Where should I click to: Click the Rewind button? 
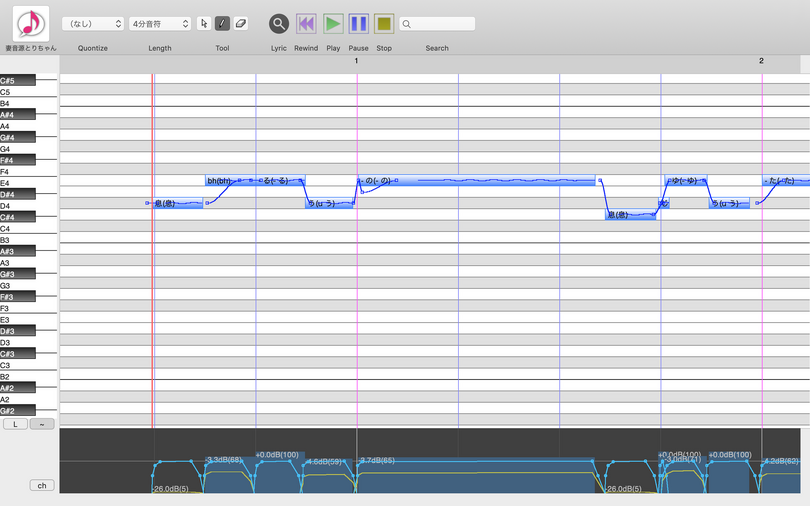pyautogui.click(x=306, y=24)
